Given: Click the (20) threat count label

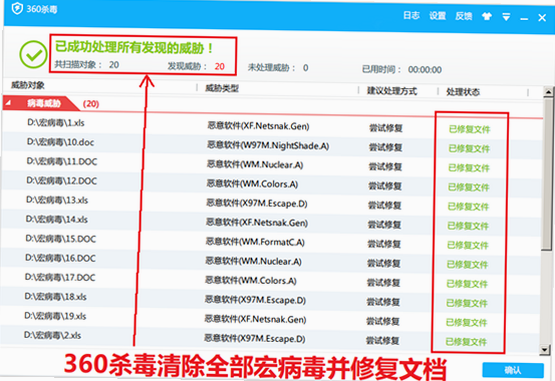Looking at the screenshot, I should tap(91, 104).
